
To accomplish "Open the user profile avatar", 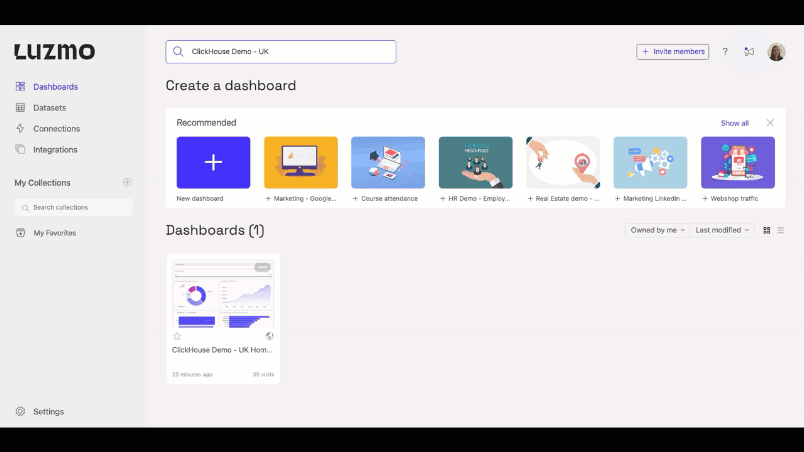I will click(x=776, y=52).
